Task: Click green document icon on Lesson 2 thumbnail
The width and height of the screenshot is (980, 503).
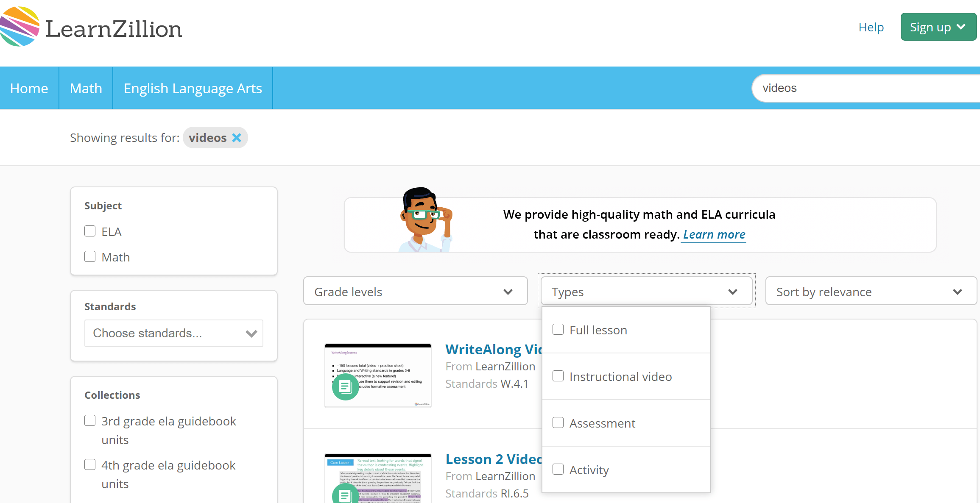Action: point(345,495)
